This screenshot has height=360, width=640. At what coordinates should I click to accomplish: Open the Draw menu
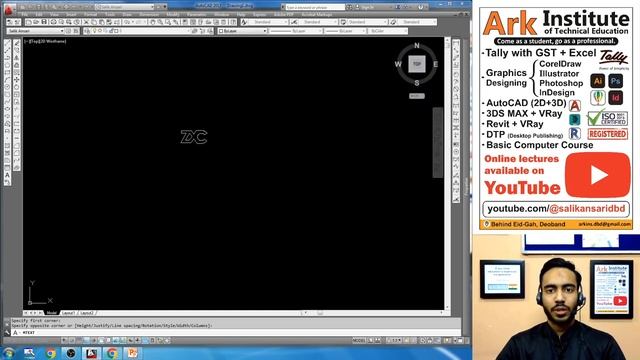[127, 15]
